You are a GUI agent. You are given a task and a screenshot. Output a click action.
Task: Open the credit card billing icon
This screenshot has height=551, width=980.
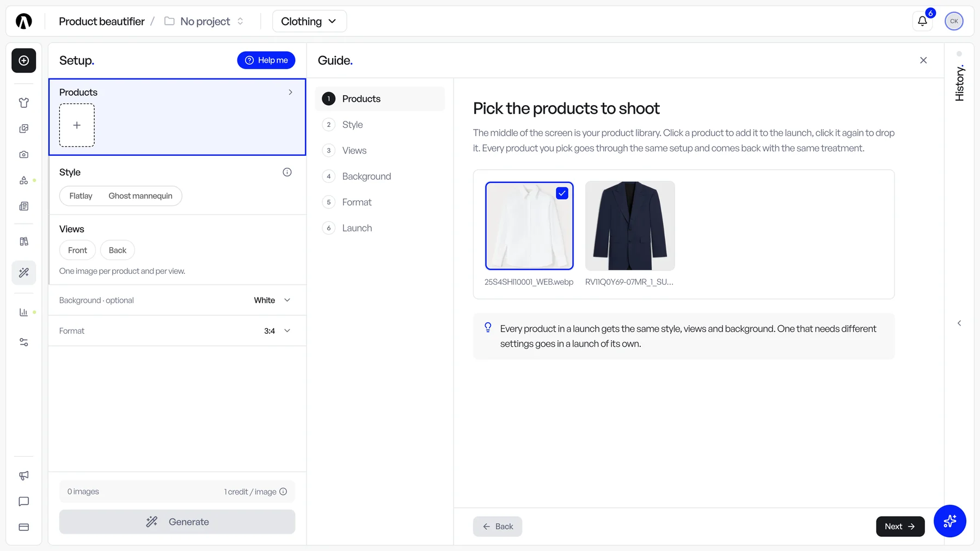point(24,527)
